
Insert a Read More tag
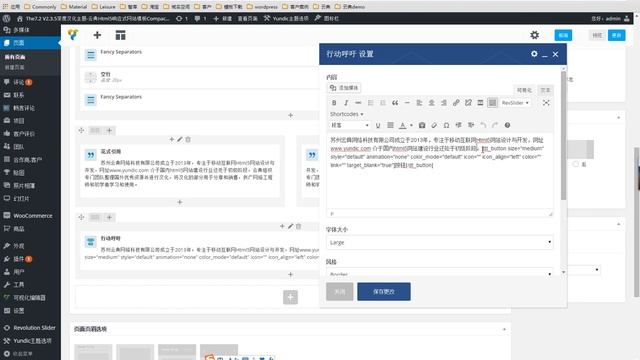pyautogui.click(x=480, y=103)
